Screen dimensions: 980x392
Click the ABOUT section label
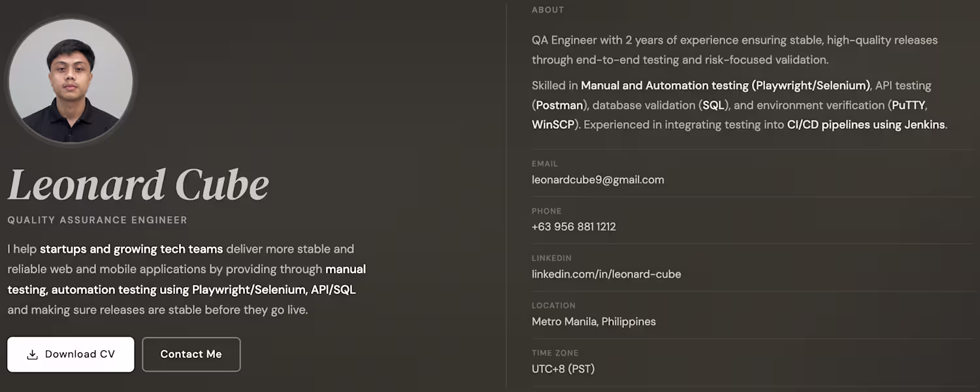[547, 10]
